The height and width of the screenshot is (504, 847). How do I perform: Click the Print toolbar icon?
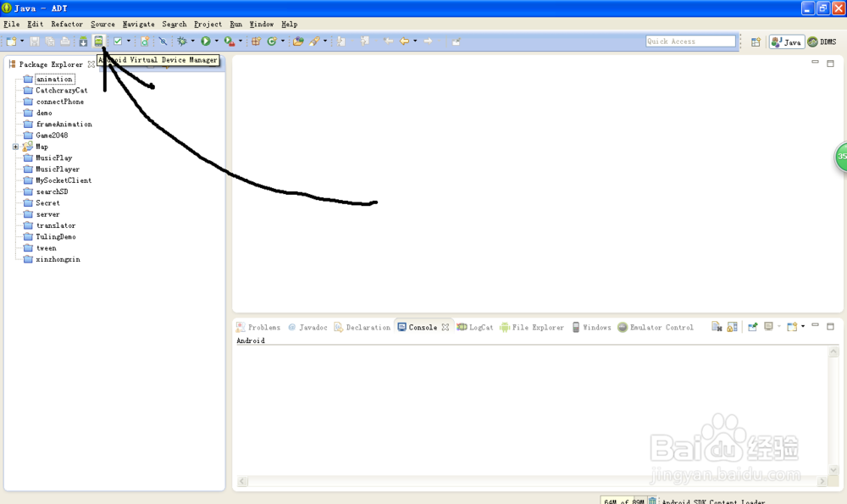(65, 41)
